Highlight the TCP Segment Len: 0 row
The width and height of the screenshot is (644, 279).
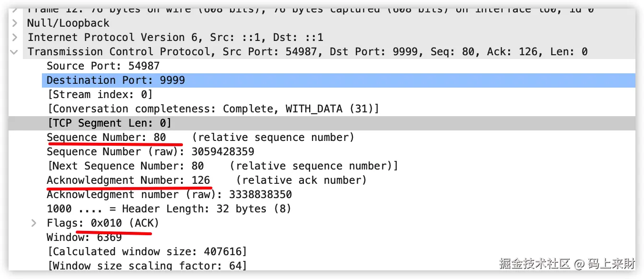click(x=109, y=123)
